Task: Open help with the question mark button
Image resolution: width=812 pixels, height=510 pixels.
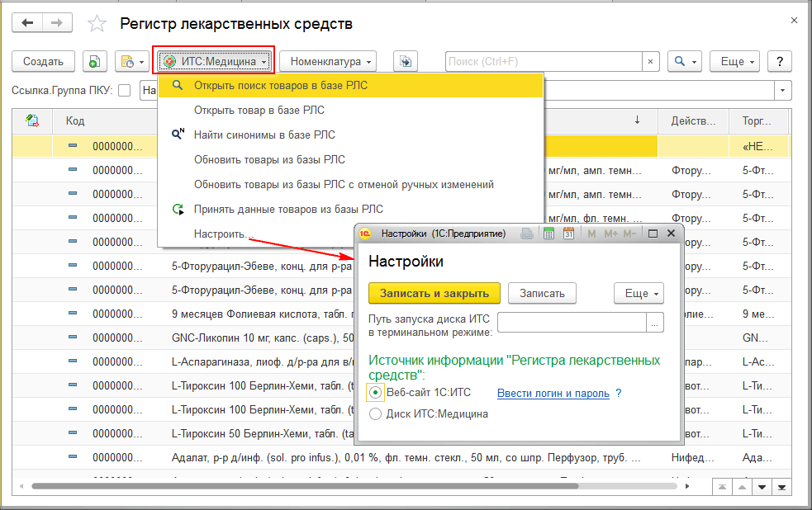Action: [780, 62]
